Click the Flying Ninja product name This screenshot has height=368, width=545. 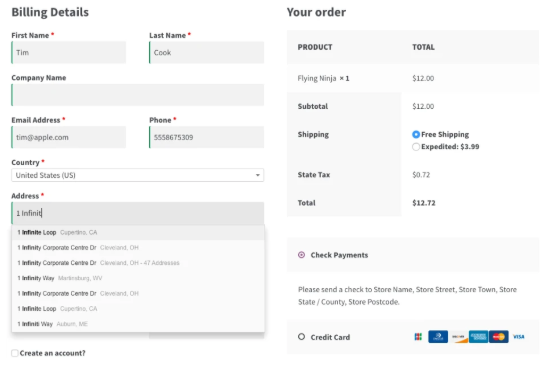click(x=317, y=79)
